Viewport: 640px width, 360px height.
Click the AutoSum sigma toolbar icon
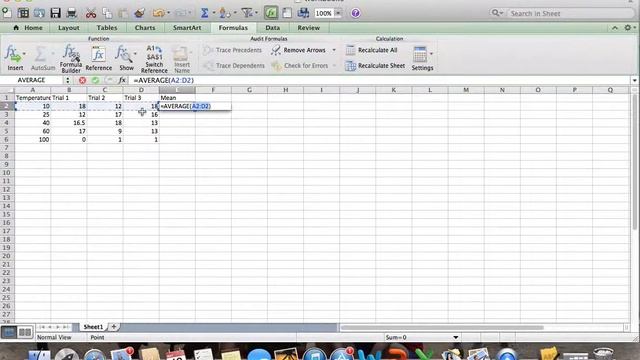tap(204, 13)
